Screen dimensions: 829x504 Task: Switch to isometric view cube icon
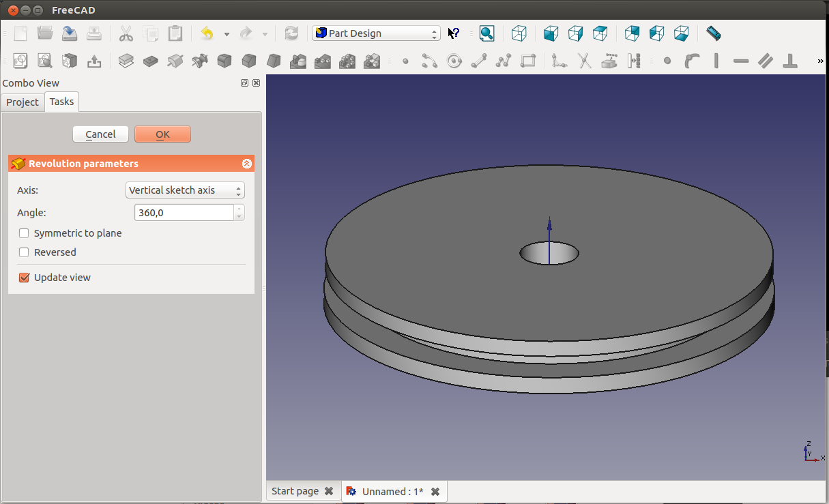coord(519,33)
